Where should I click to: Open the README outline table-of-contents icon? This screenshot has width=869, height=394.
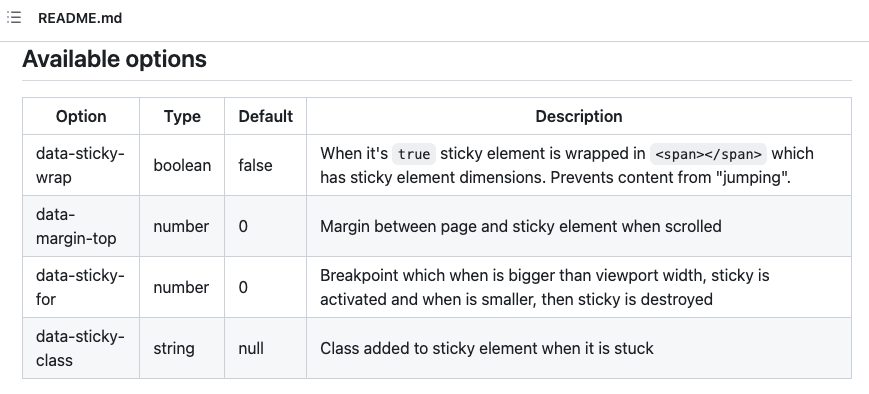(14, 18)
